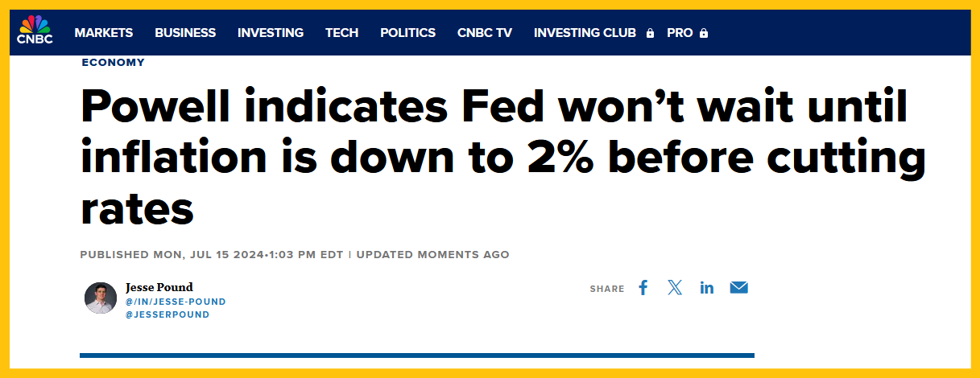Select PRO in the navigation bar
980x378 pixels.
[680, 33]
